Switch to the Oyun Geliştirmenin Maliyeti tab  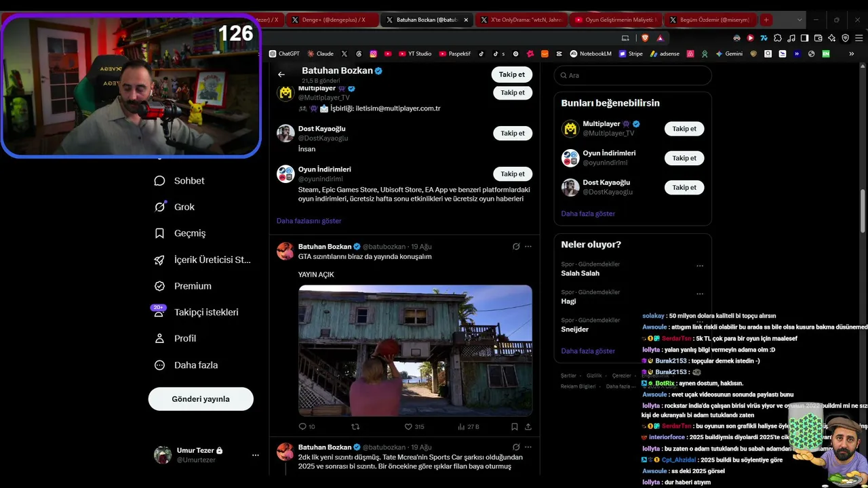(616, 20)
